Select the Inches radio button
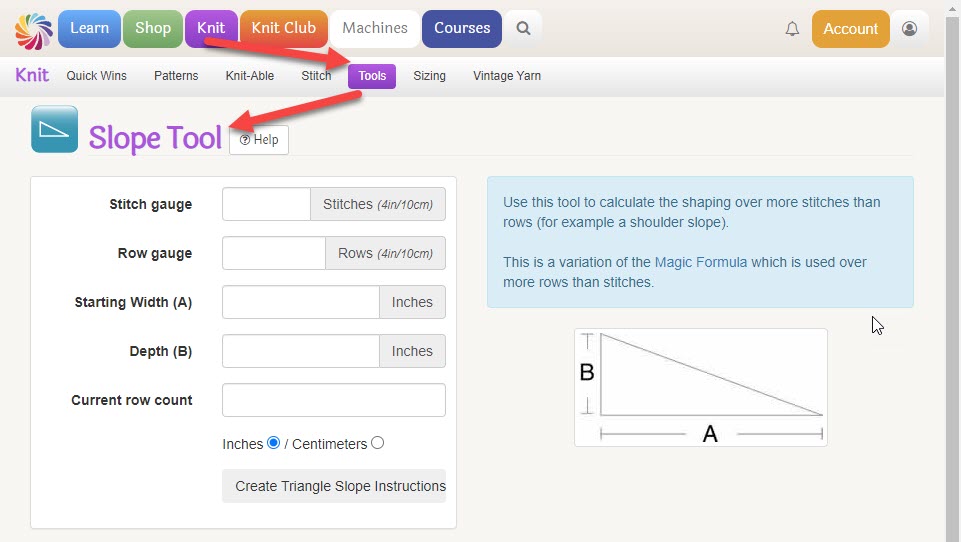This screenshot has width=961, height=542. point(273,443)
